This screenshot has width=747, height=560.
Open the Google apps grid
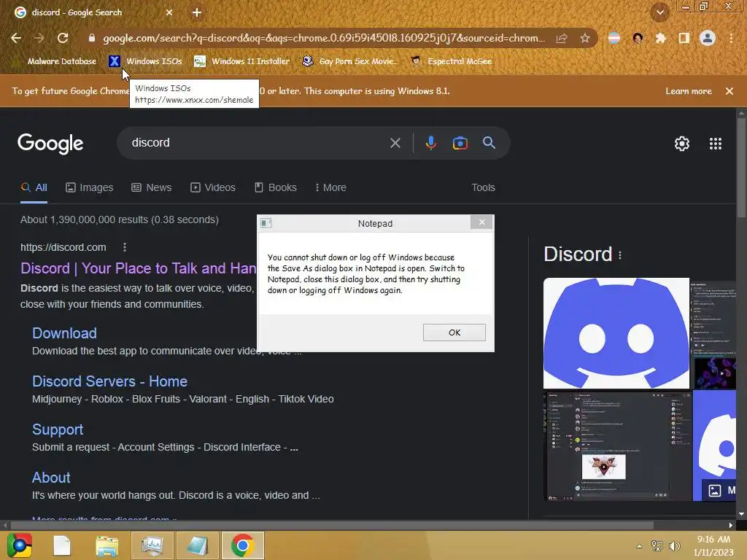tap(716, 144)
